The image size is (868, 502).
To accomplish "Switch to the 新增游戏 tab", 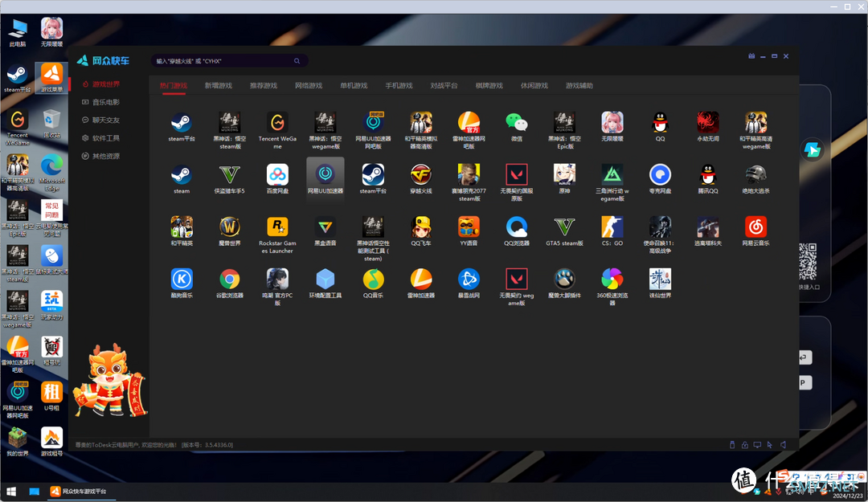I will [x=218, y=86].
